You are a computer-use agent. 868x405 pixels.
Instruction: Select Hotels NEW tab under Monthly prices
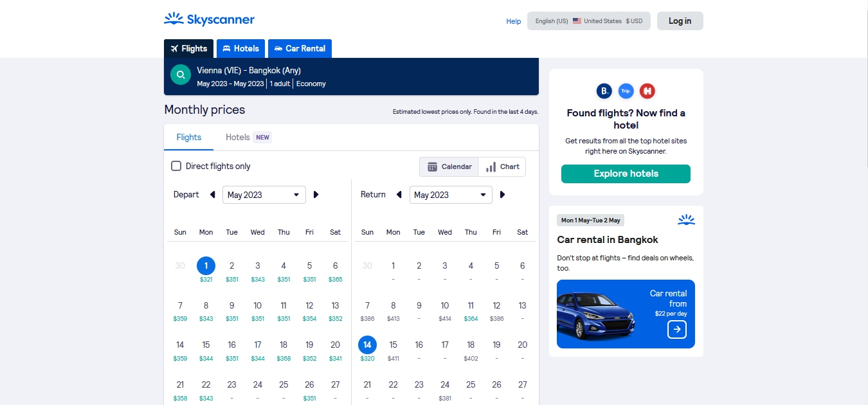point(248,137)
